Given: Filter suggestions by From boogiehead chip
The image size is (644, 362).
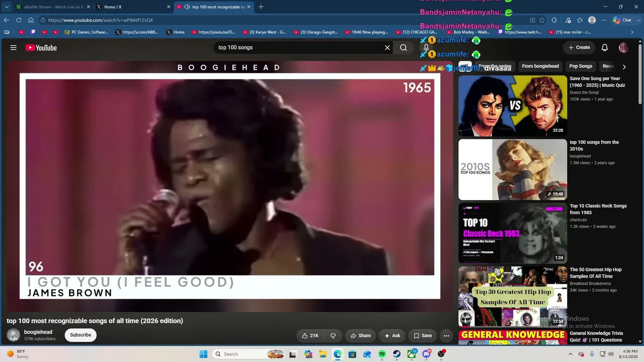Looking at the screenshot, I should [540, 66].
